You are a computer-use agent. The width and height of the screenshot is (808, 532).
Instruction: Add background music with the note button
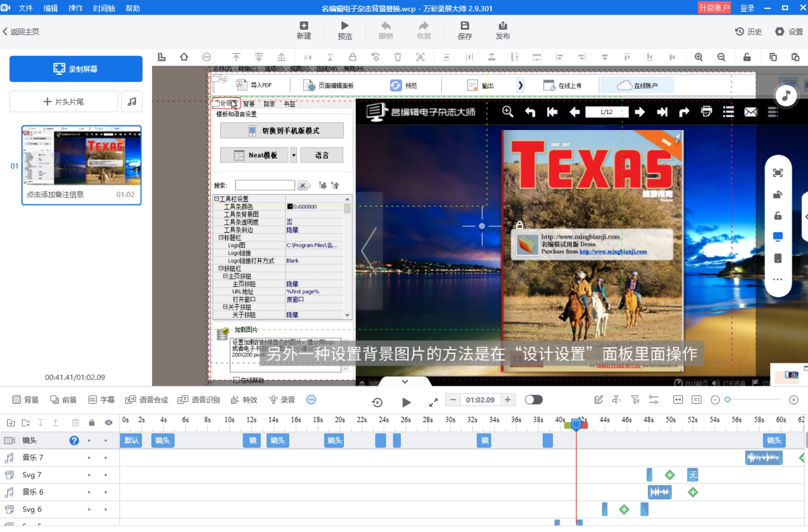coord(132,102)
